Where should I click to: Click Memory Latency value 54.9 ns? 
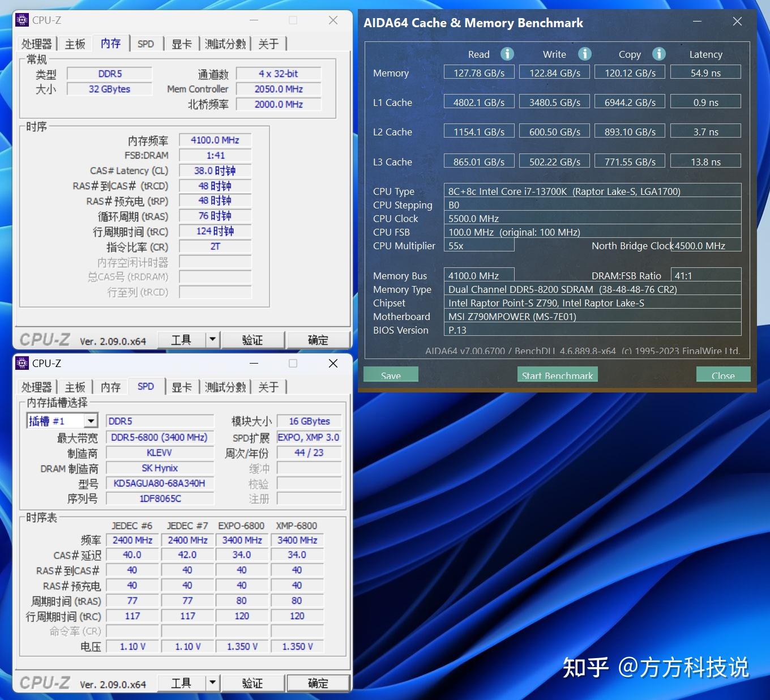(x=706, y=72)
